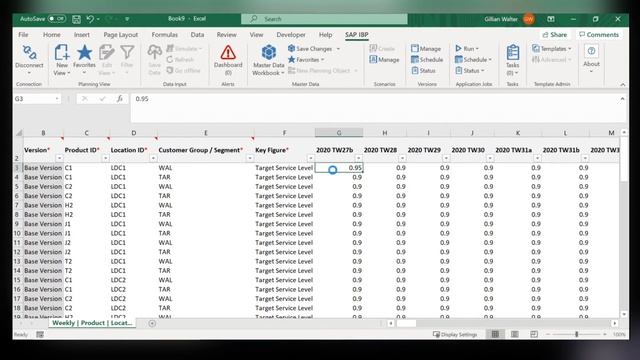The height and width of the screenshot is (360, 640).
Task: Click Go offline in Data Input group
Action: (183, 71)
